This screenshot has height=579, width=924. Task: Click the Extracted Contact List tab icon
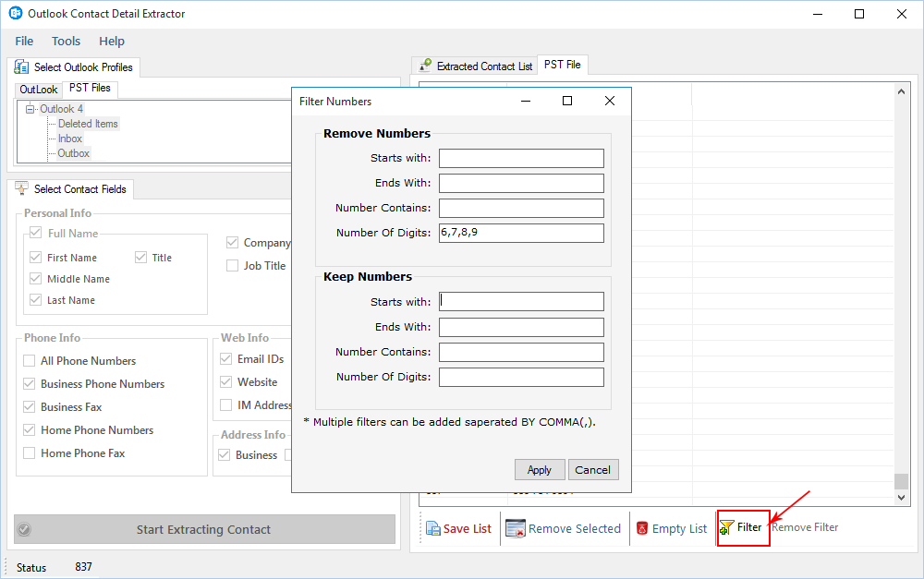pos(425,66)
